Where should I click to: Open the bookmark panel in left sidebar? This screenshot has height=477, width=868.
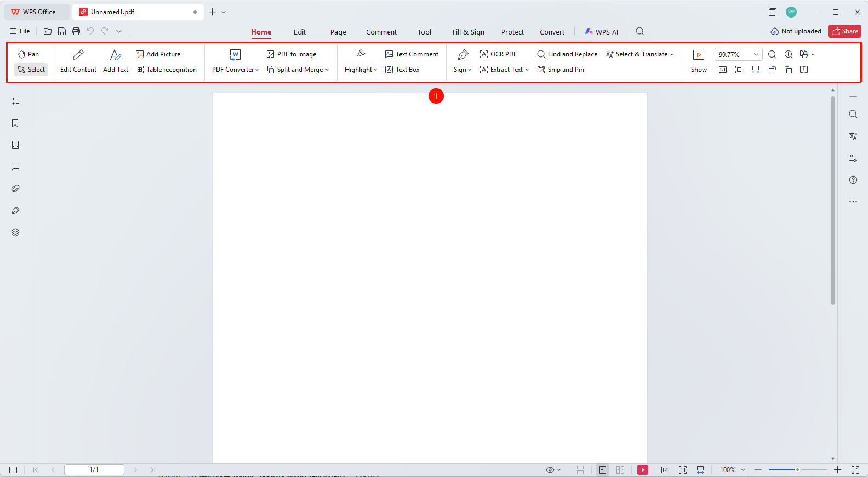tap(15, 123)
